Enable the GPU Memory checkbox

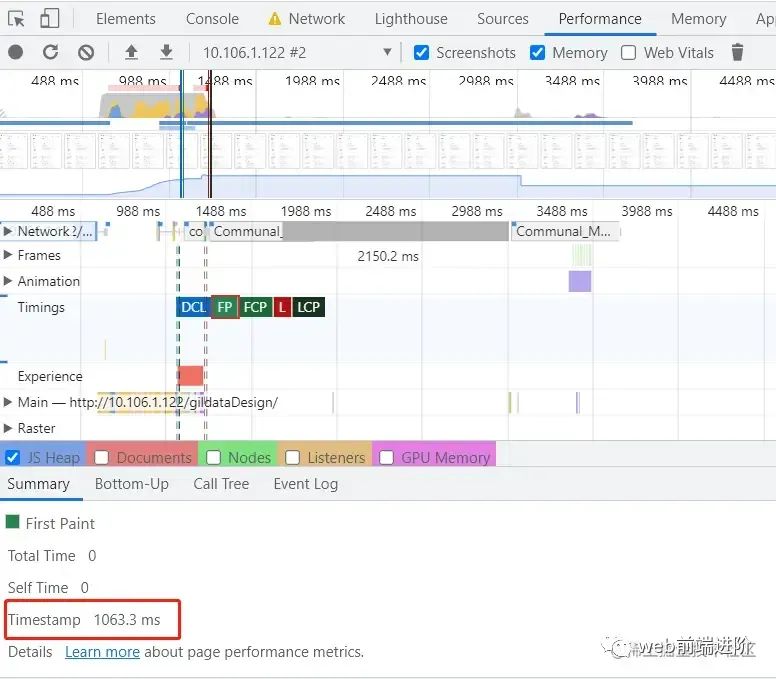[387, 457]
